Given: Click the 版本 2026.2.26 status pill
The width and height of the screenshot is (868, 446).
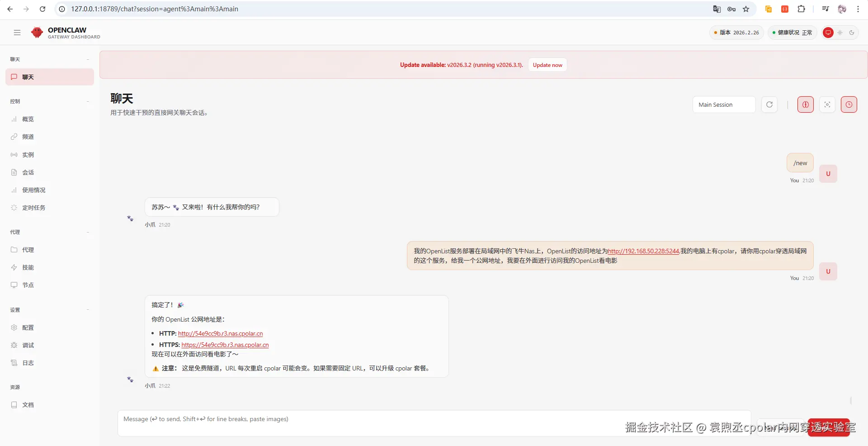Looking at the screenshot, I should pyautogui.click(x=736, y=33).
